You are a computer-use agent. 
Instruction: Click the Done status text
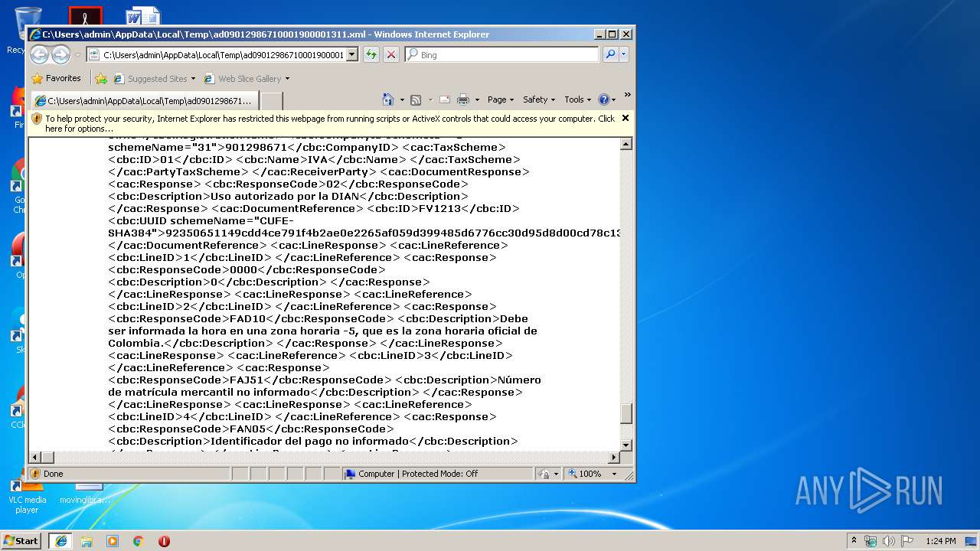[x=54, y=474]
